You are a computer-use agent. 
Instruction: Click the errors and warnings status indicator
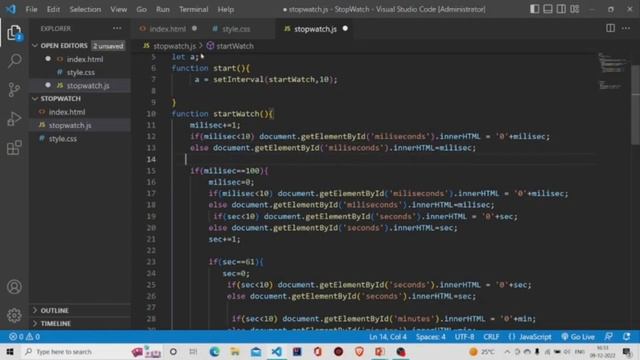(x=24, y=337)
